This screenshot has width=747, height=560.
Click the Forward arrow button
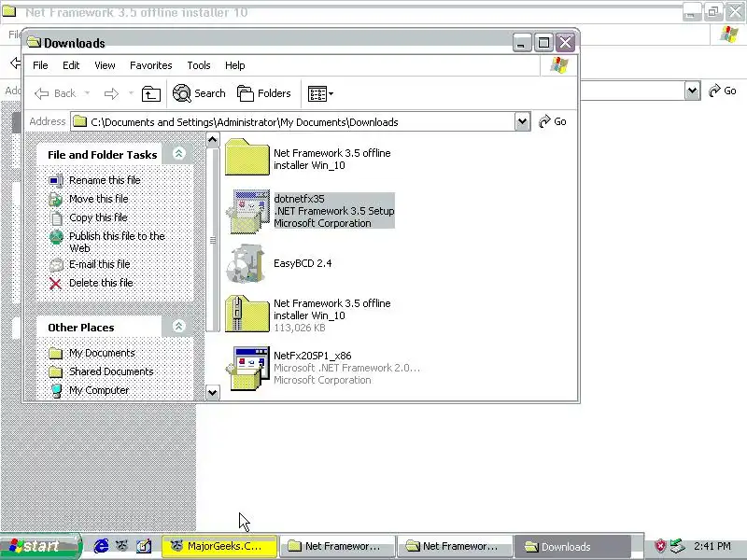click(111, 94)
